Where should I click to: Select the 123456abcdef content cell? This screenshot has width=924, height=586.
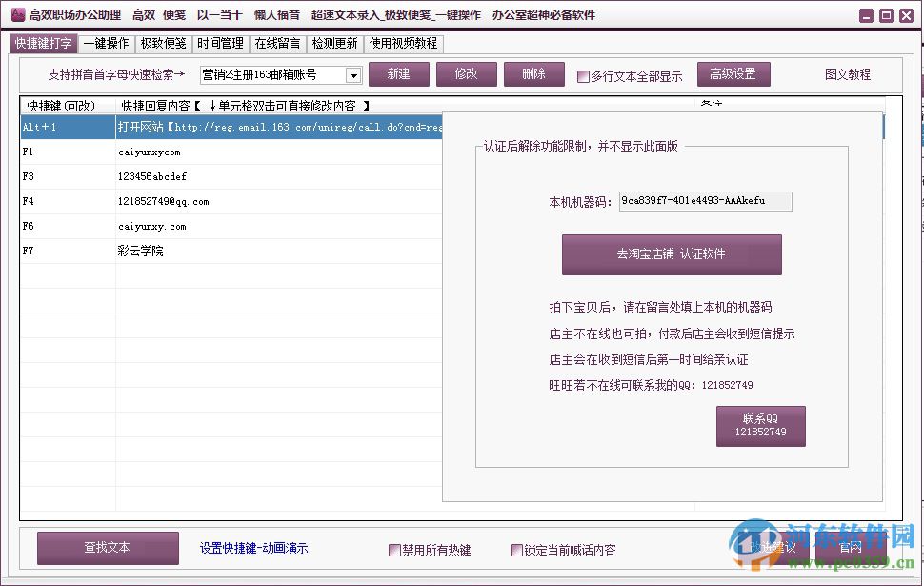tap(279, 177)
